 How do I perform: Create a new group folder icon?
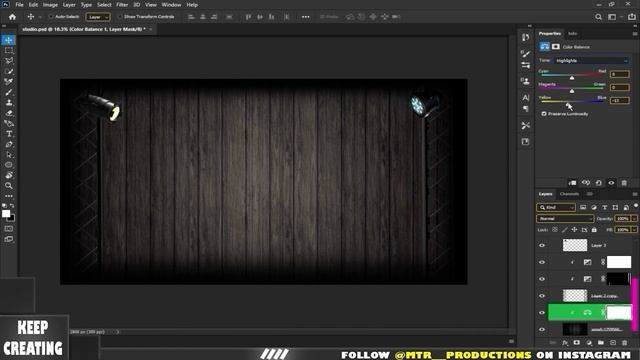tap(600, 343)
